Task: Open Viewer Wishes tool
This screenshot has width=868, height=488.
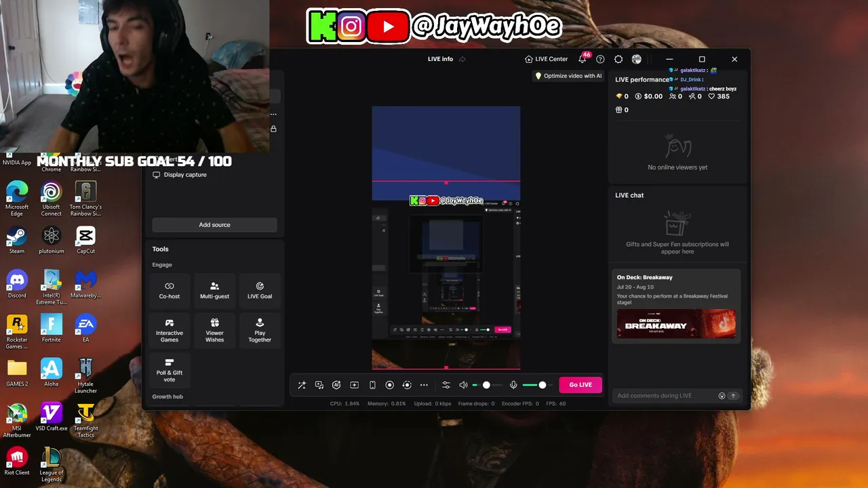Action: pos(214,330)
